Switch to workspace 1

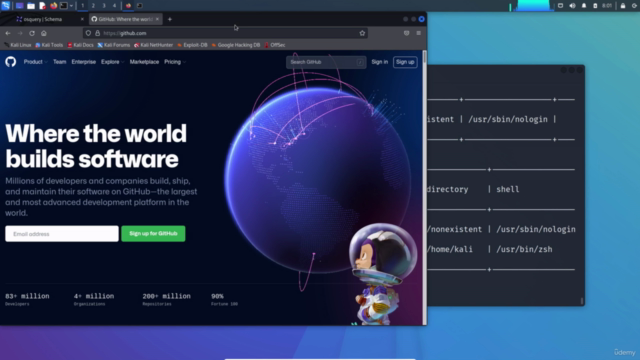click(82, 6)
